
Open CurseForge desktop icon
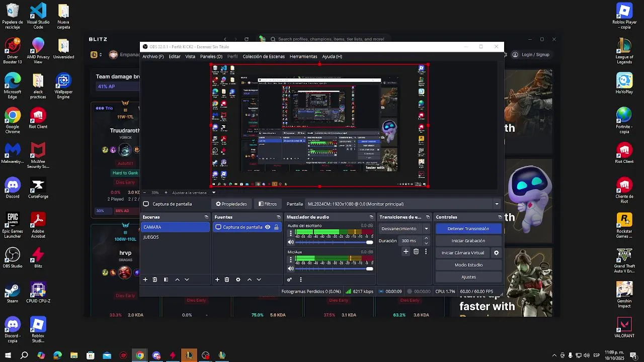coord(38,188)
